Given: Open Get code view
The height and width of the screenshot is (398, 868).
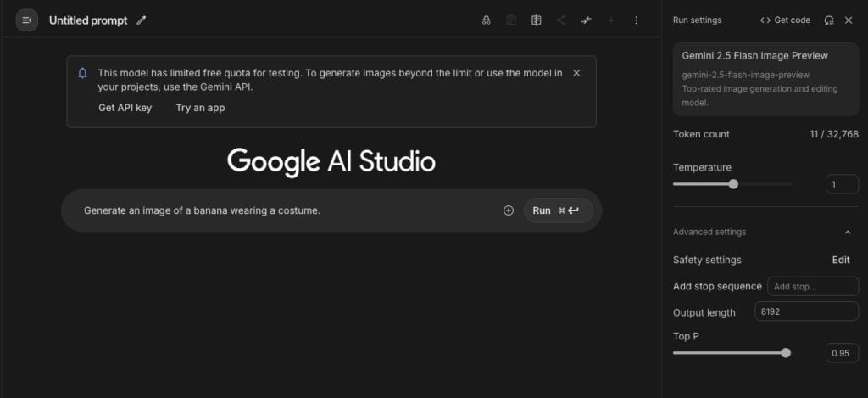Looking at the screenshot, I should (785, 20).
